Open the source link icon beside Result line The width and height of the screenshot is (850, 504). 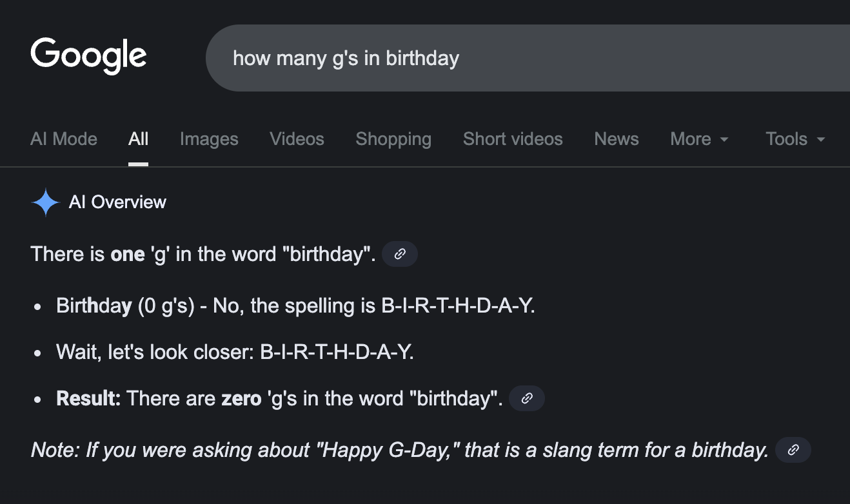tap(527, 398)
